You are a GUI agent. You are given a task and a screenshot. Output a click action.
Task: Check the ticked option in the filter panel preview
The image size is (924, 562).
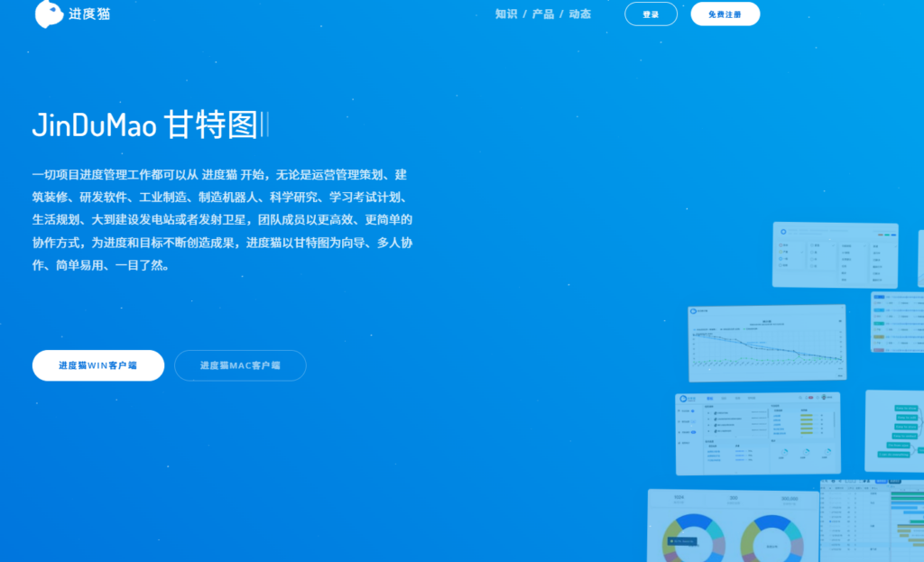click(832, 245)
